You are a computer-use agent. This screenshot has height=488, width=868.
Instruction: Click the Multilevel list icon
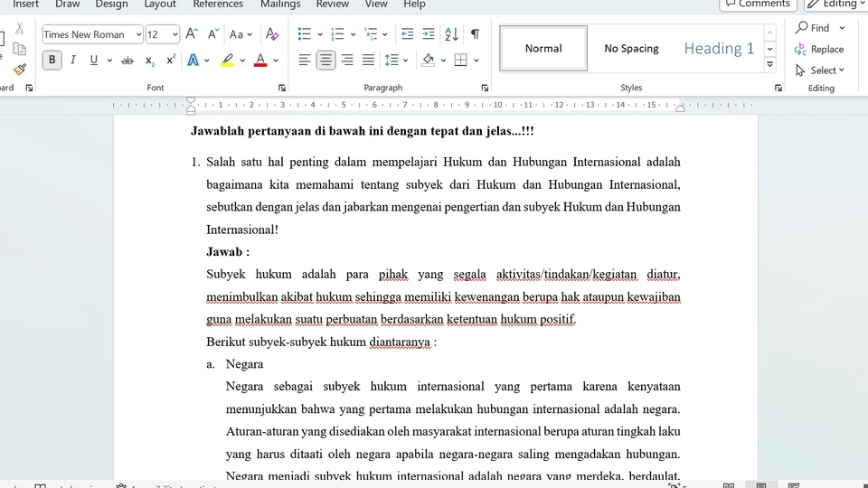tap(371, 34)
